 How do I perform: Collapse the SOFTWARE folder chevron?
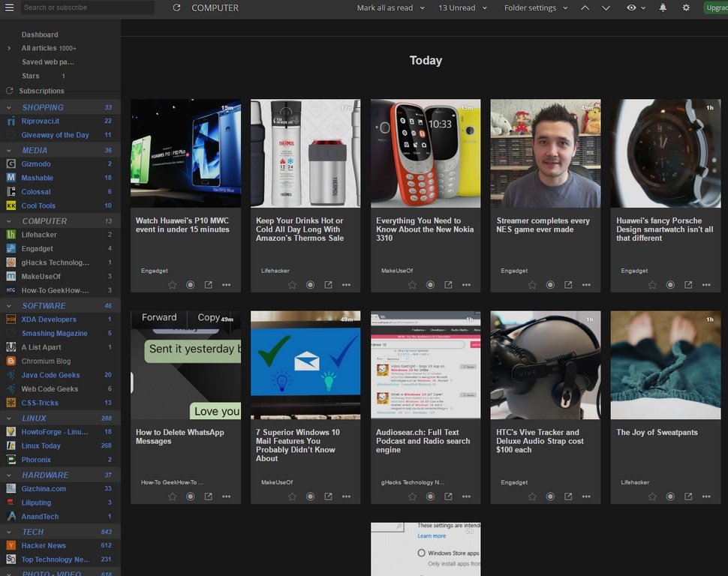(x=9, y=306)
